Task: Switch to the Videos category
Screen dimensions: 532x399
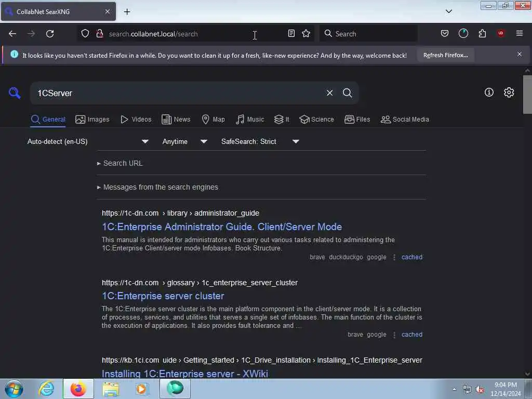Action: click(136, 119)
